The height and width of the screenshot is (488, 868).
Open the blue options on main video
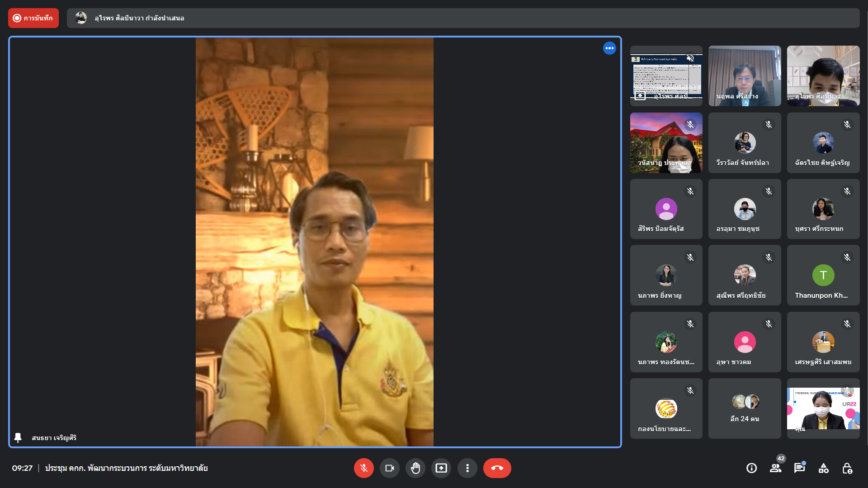[x=609, y=48]
